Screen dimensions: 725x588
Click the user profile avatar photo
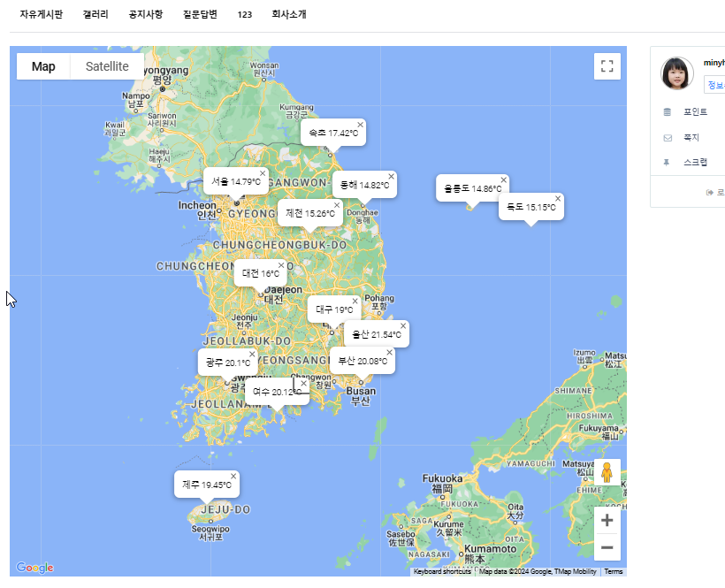(x=677, y=73)
